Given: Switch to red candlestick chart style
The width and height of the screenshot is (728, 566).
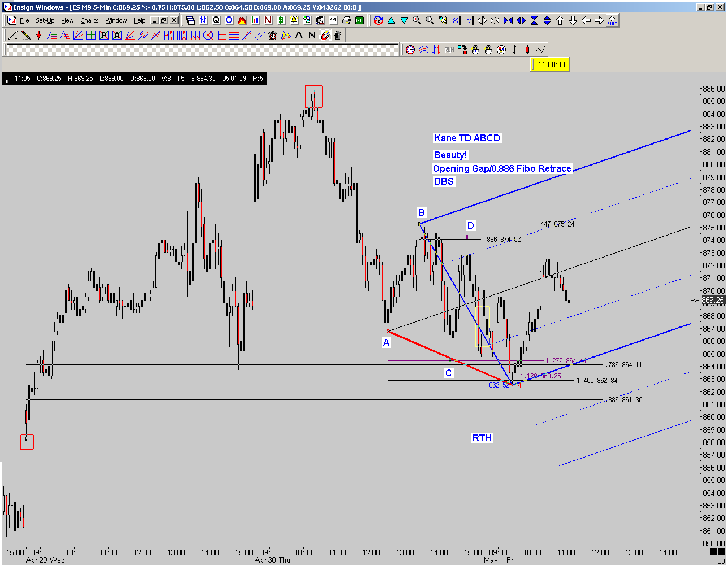Looking at the screenshot, I should click(527, 50).
